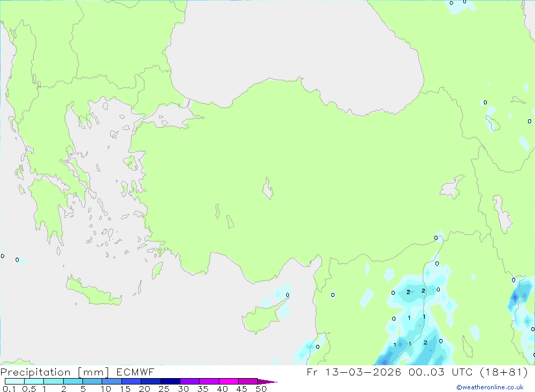Click the '25' legend scale label

click(164, 389)
